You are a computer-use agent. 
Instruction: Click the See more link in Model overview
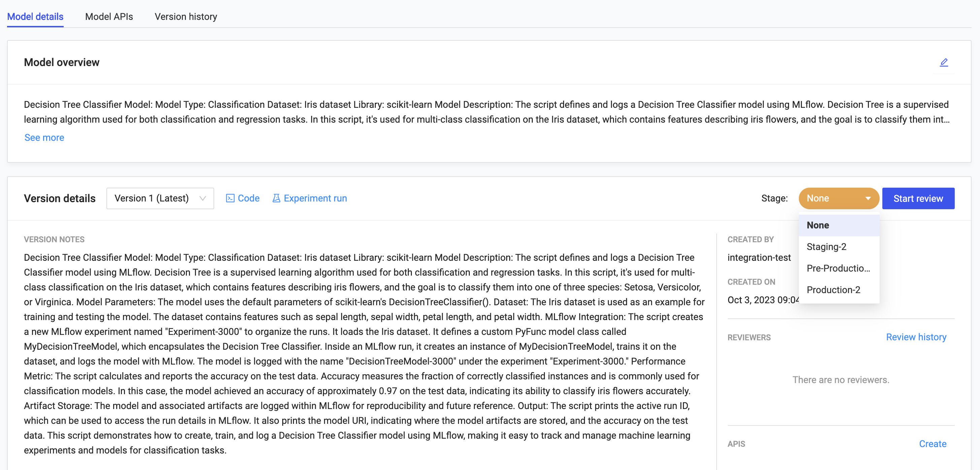pos(44,137)
